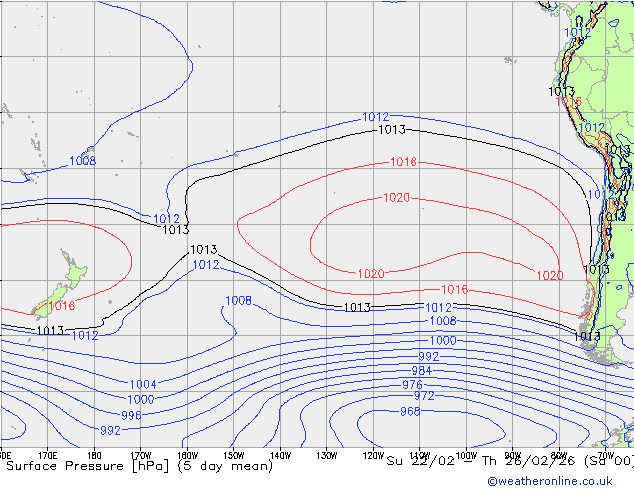Click the 1016 label above the top 1020

(403, 162)
